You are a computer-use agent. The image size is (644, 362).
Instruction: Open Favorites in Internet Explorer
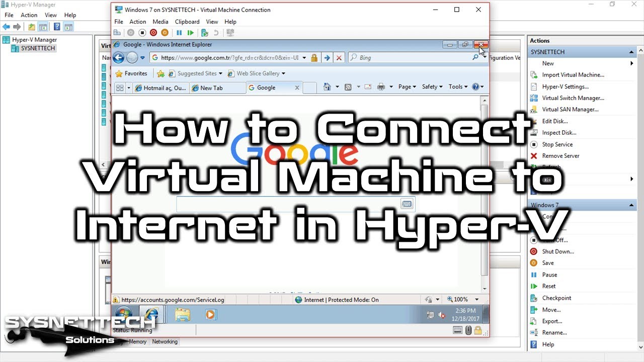[131, 73]
